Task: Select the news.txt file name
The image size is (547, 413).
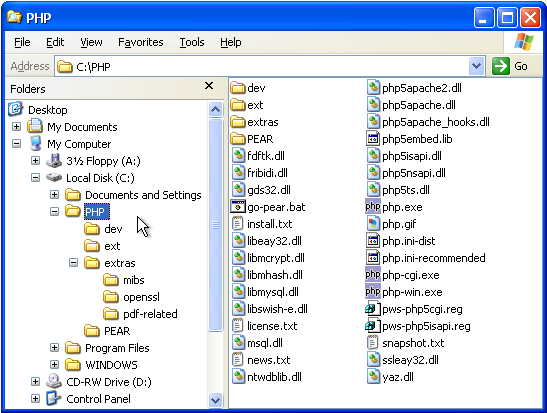Action: [x=269, y=360]
